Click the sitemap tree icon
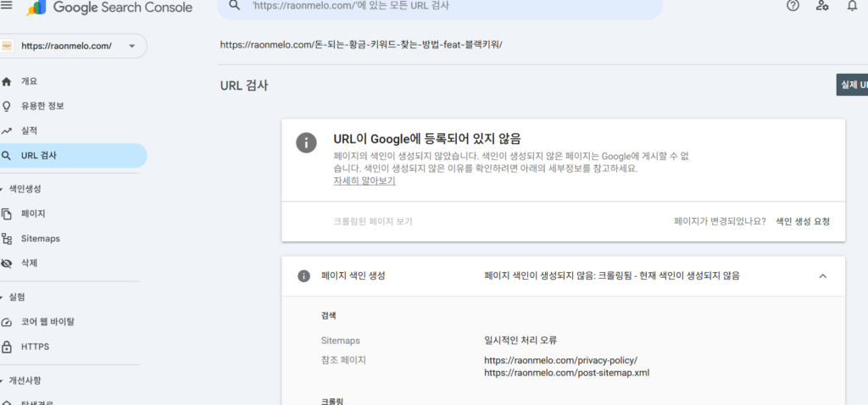Screen dimensions: 868x405 pos(7,238)
